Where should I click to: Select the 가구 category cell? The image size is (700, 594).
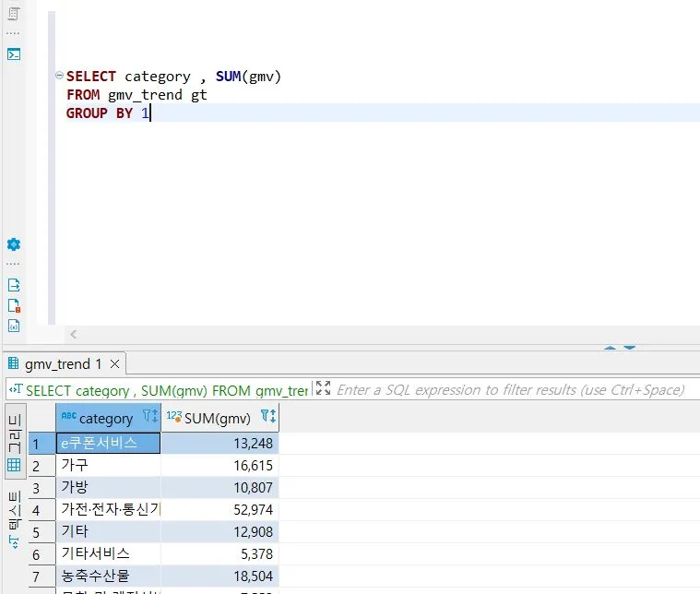(108, 466)
